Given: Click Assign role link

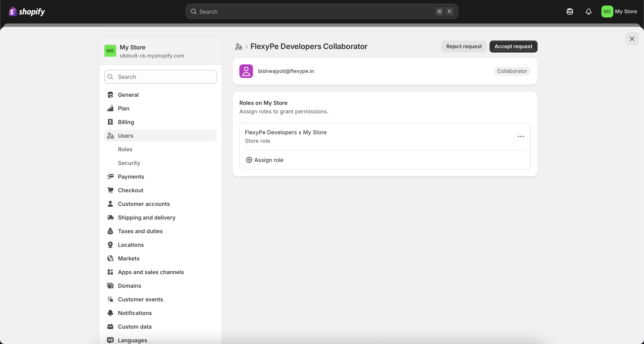Looking at the screenshot, I should click(x=269, y=160).
